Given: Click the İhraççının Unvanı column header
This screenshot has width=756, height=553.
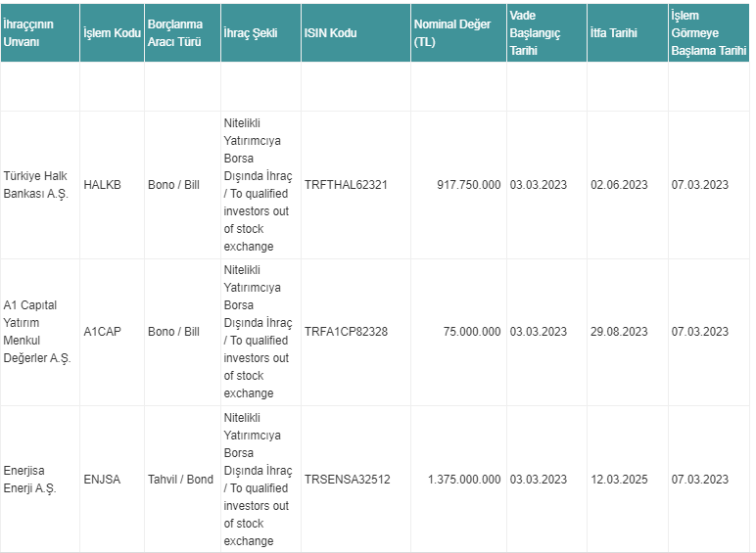Looking at the screenshot, I should click(40, 32).
